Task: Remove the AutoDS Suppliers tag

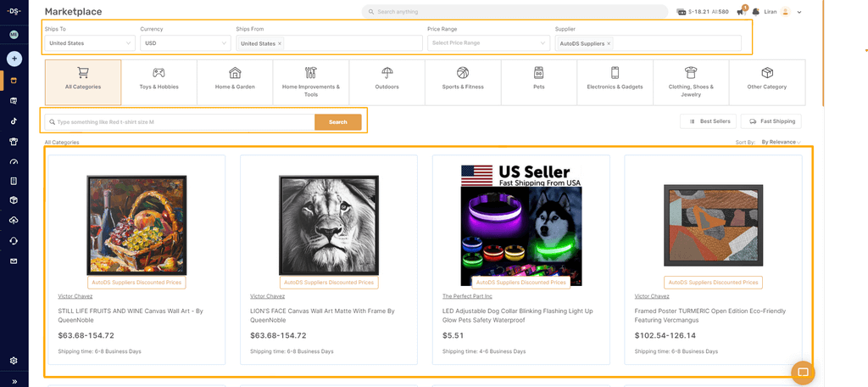Action: click(x=609, y=43)
